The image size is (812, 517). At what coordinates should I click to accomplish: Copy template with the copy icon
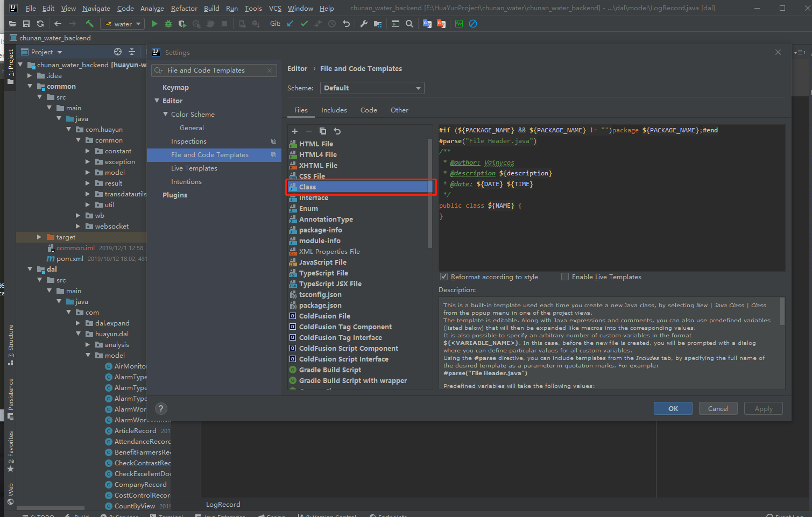[x=323, y=131]
